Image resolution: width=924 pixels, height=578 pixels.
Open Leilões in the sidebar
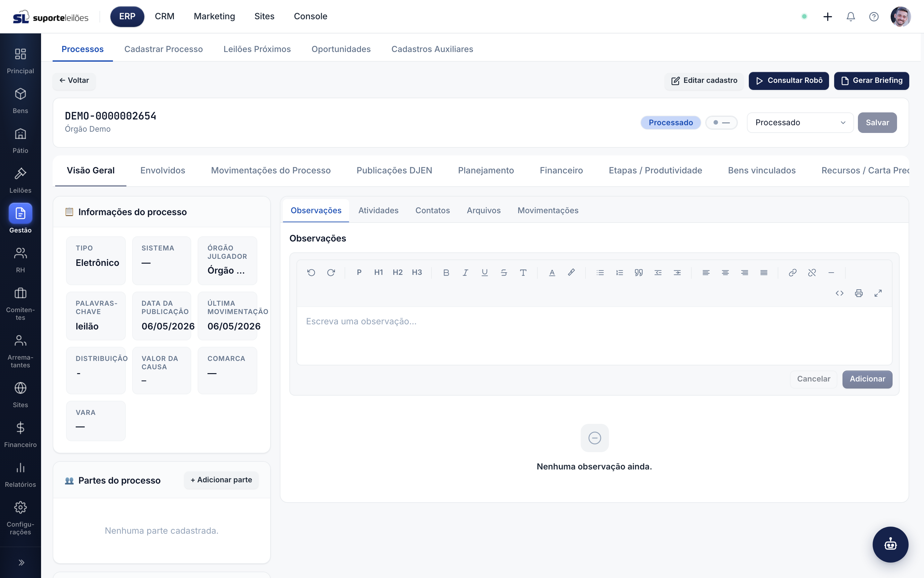21,180
